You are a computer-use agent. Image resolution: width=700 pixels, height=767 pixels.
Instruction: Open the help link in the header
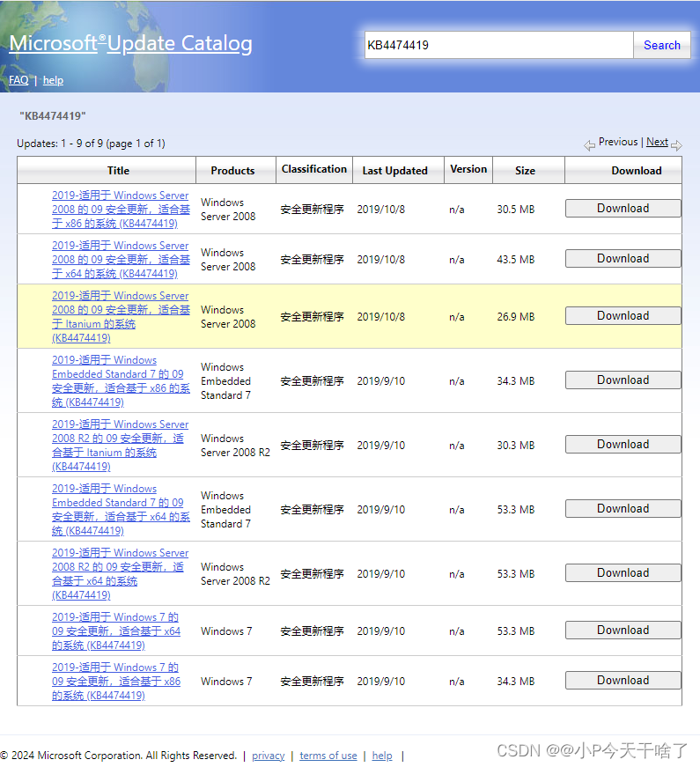coord(54,80)
